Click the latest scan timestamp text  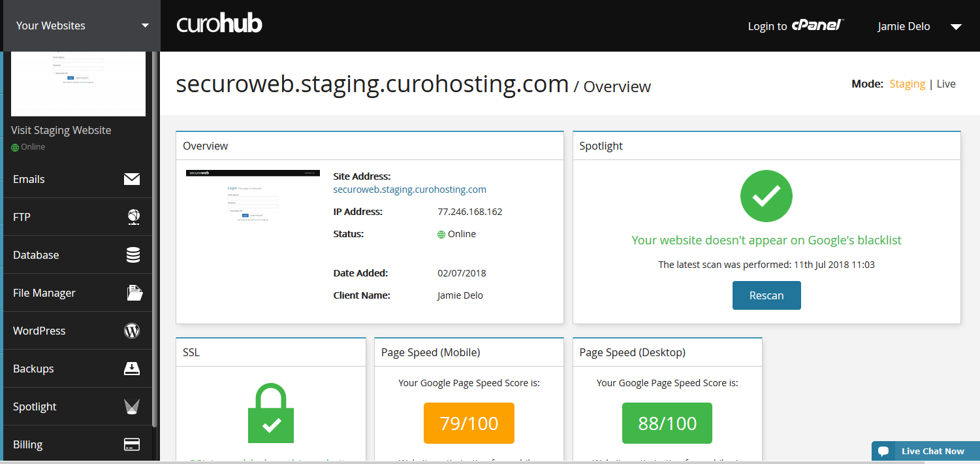tap(767, 265)
